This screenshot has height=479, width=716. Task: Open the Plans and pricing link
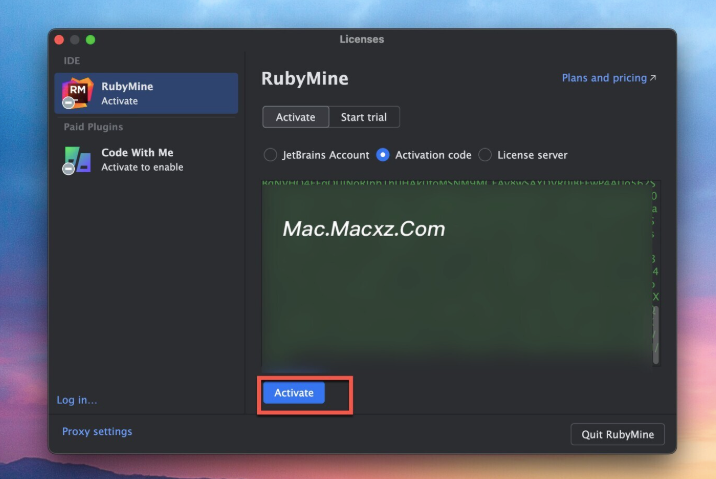coord(609,78)
